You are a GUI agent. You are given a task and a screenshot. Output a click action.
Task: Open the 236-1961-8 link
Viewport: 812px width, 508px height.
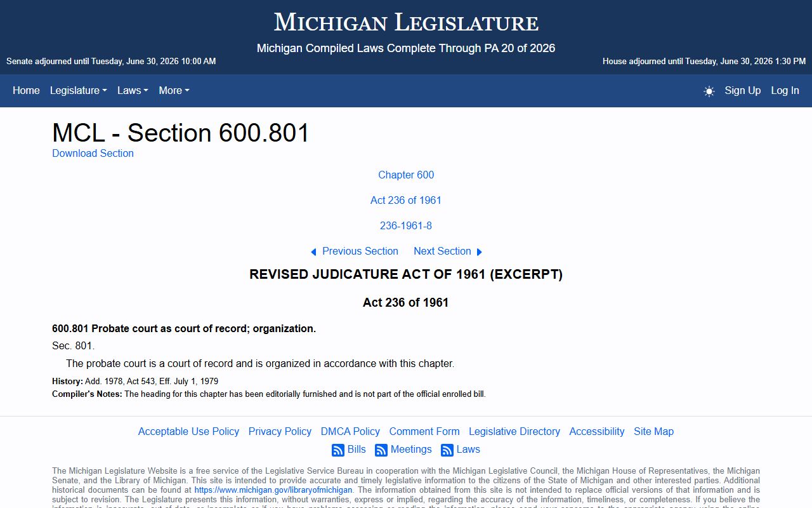point(406,225)
